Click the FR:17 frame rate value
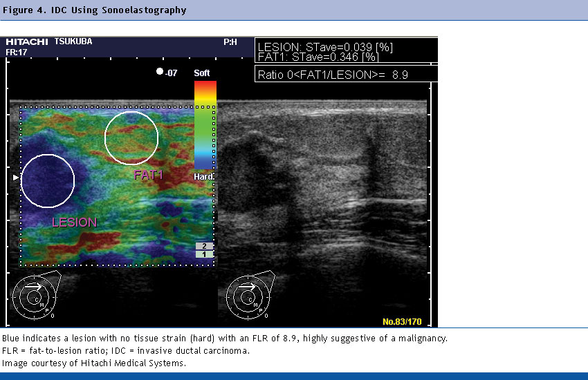Screen dimensions: 588x380 [x=17, y=53]
